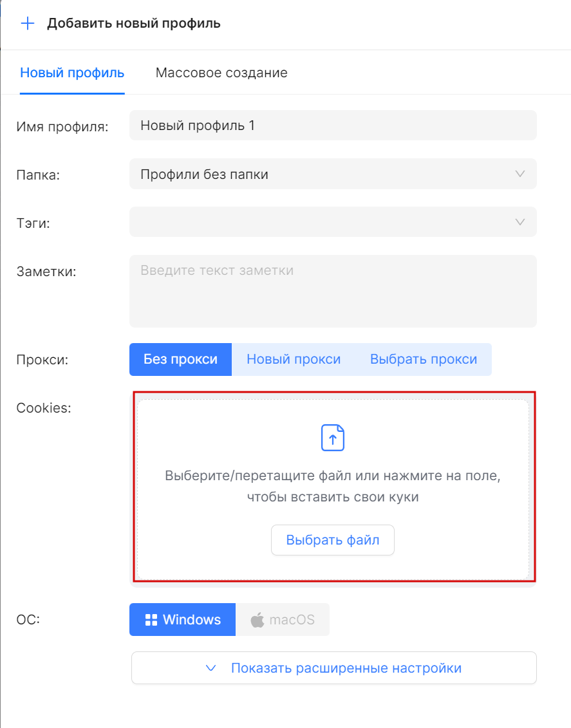Image resolution: width=571 pixels, height=728 pixels.
Task: Click the arrow at the Тэги field's right
Action: [x=520, y=222]
